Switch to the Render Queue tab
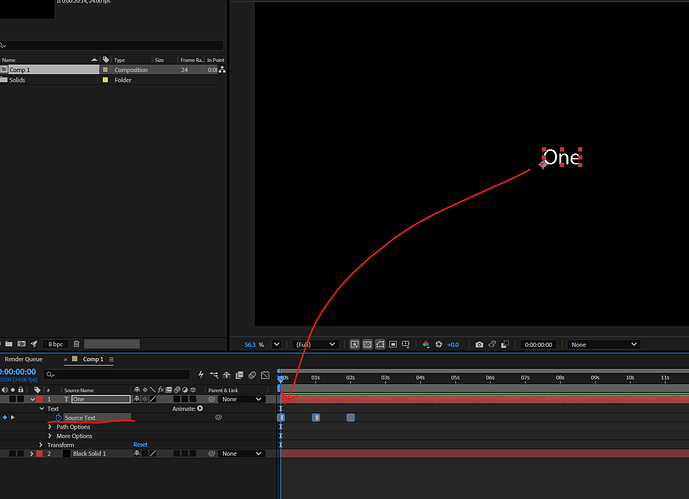This screenshot has width=689, height=499. coord(23,359)
